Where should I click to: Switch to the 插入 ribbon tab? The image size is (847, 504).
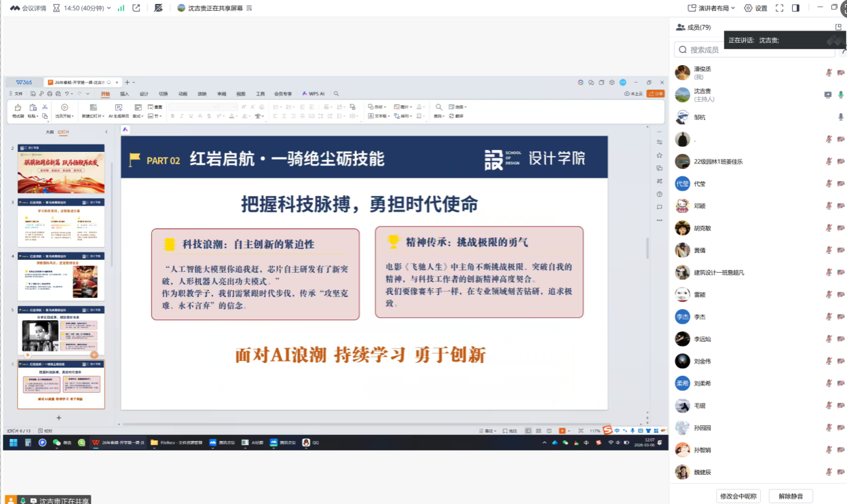coord(124,94)
